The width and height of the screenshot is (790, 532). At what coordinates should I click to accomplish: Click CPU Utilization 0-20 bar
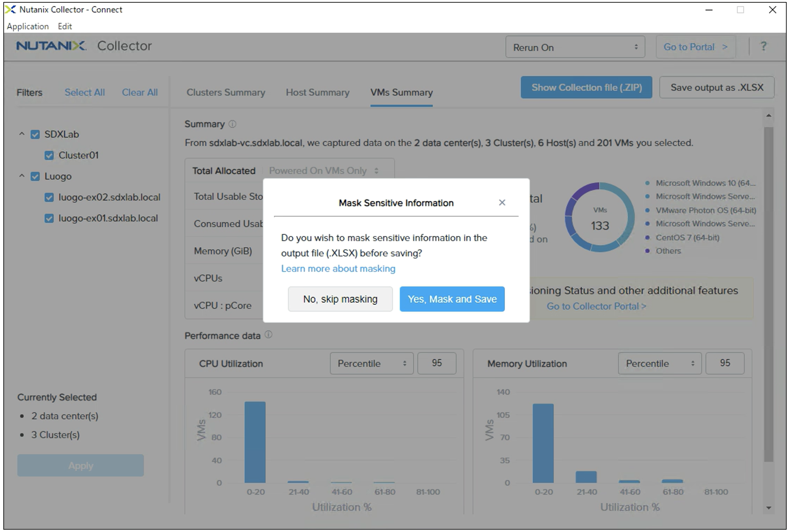[255, 442]
